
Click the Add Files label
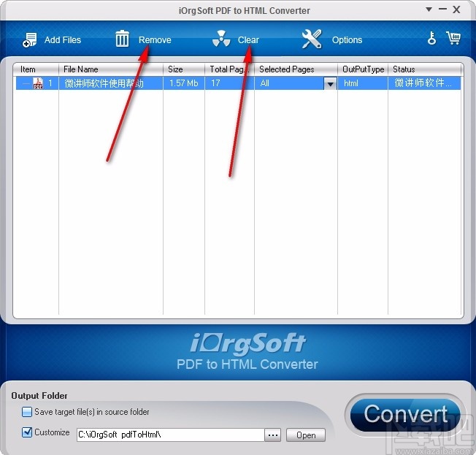63,39
